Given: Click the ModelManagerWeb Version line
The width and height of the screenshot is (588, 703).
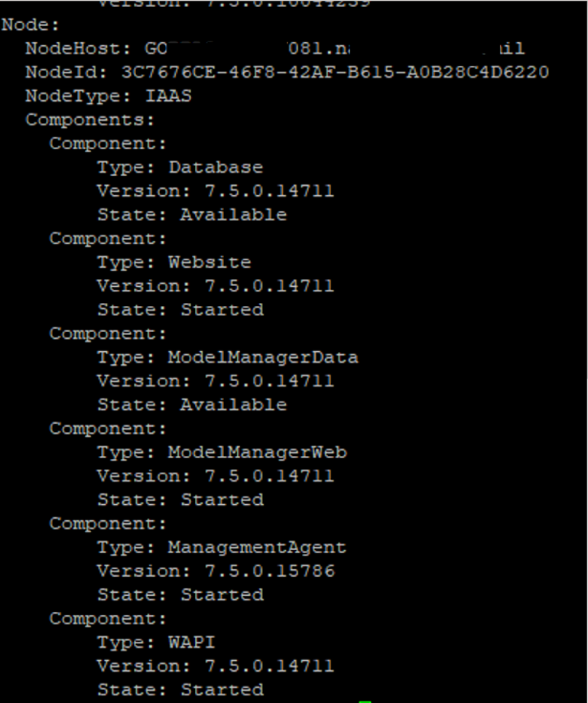Looking at the screenshot, I should coord(215,476).
